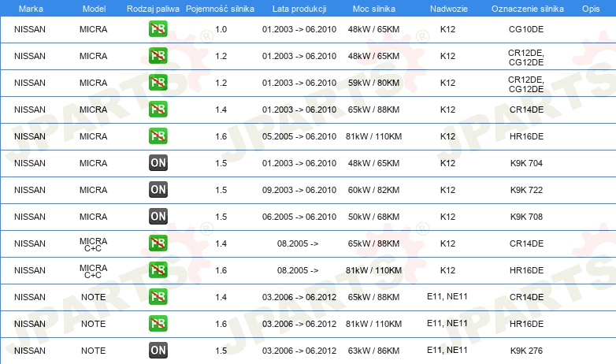Select the MICRA C+C 1.6 row model cell

(x=93, y=271)
